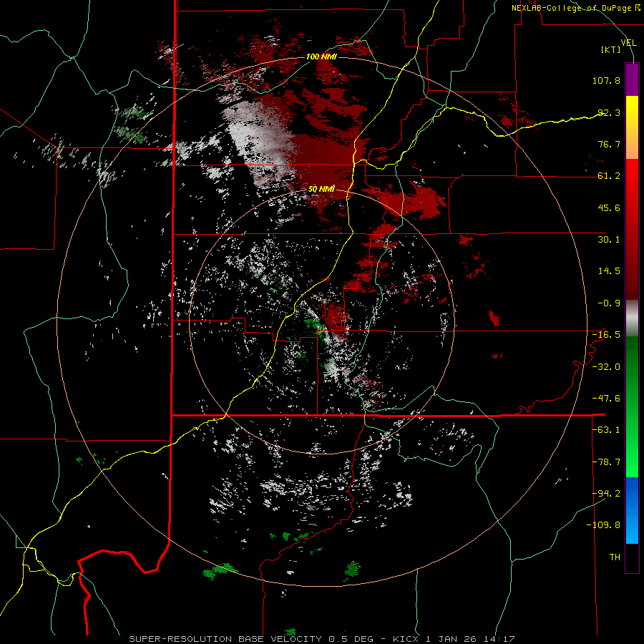The image size is (644, 644).
Task: Click the gray segment of the color bar
Action: 632,318
